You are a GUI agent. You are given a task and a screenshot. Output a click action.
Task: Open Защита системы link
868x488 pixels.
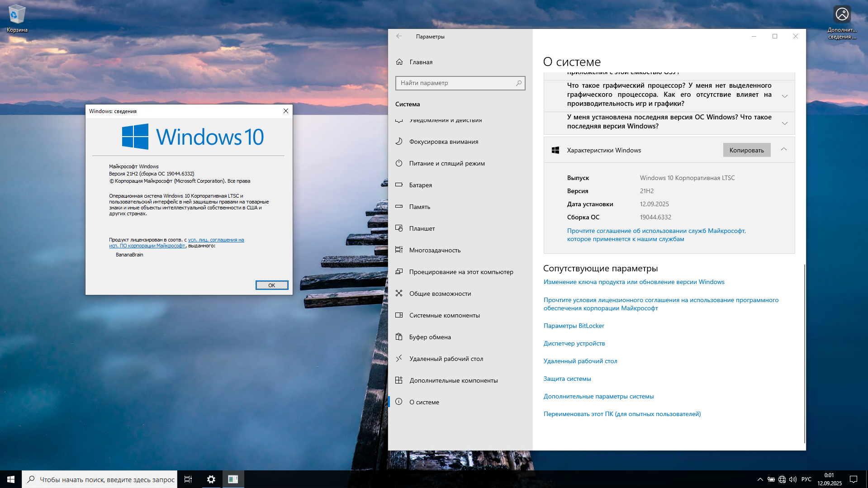click(567, 379)
